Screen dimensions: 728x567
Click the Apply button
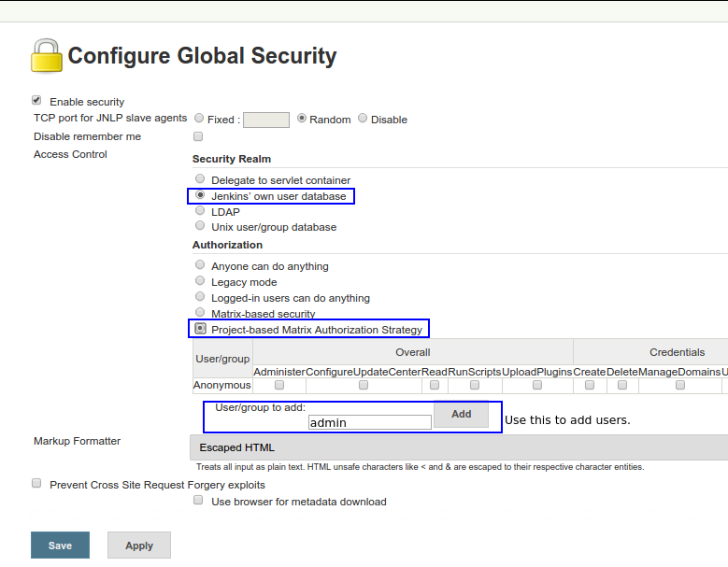139,546
